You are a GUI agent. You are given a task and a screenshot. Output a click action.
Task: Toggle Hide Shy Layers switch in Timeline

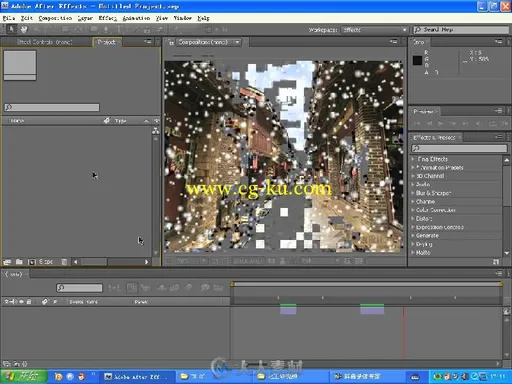(x=162, y=287)
